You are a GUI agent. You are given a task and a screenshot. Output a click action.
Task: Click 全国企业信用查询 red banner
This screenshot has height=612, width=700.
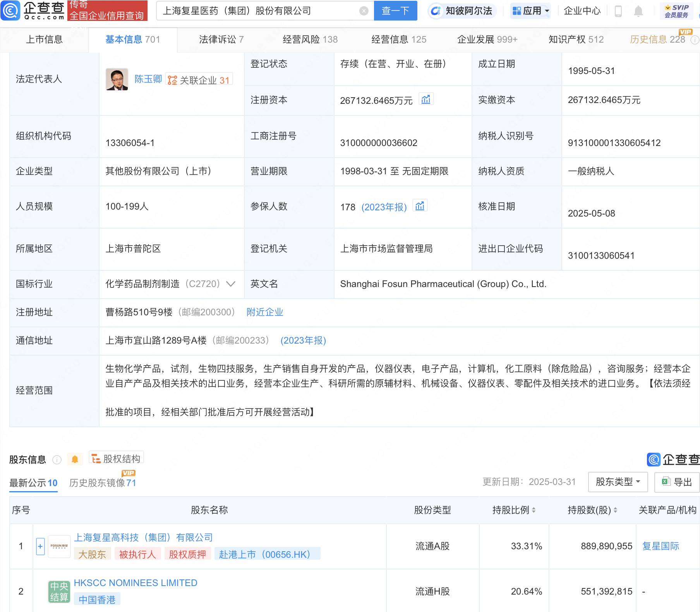pos(107,11)
